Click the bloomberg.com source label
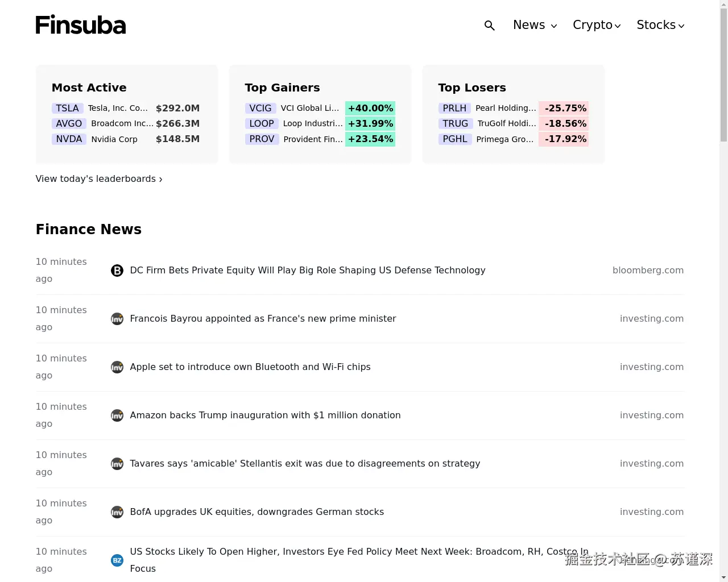Screen dimensions: 728x582 648,271
